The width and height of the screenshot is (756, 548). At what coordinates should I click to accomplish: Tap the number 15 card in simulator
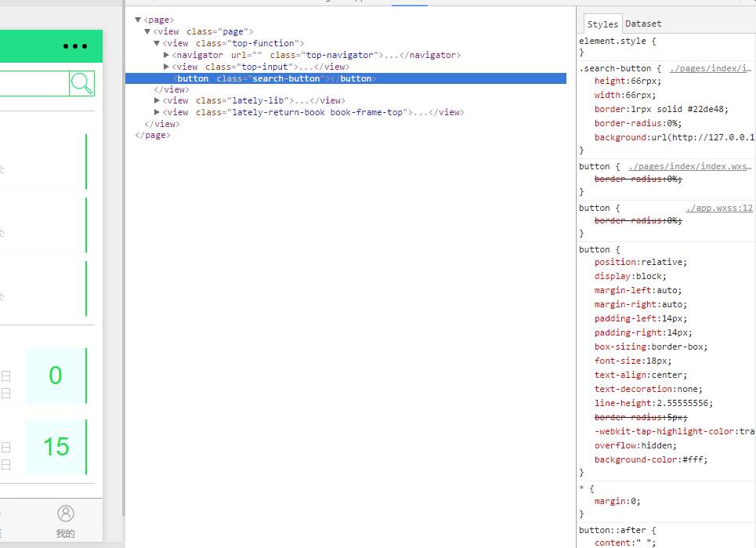(x=56, y=447)
